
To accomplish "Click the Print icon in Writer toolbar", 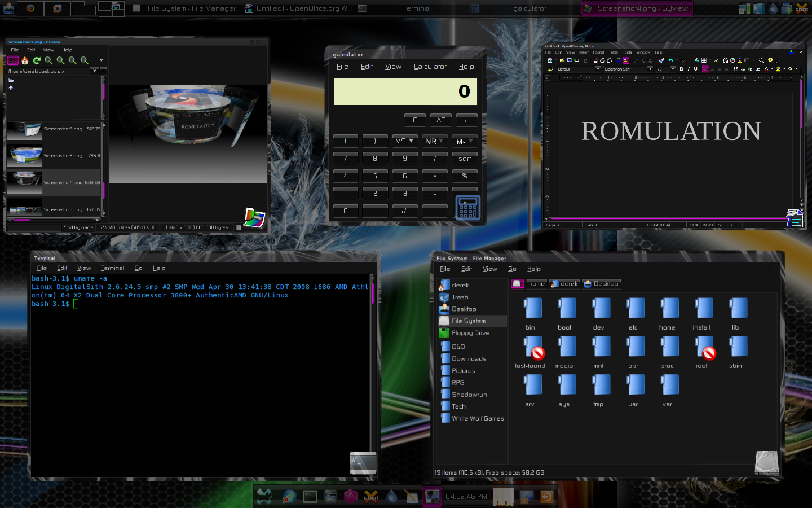I will point(602,60).
